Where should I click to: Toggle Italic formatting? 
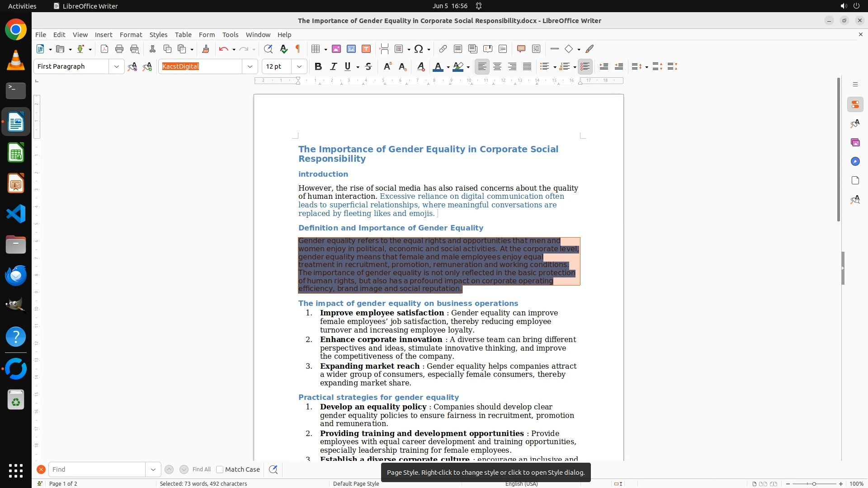pyautogui.click(x=334, y=66)
